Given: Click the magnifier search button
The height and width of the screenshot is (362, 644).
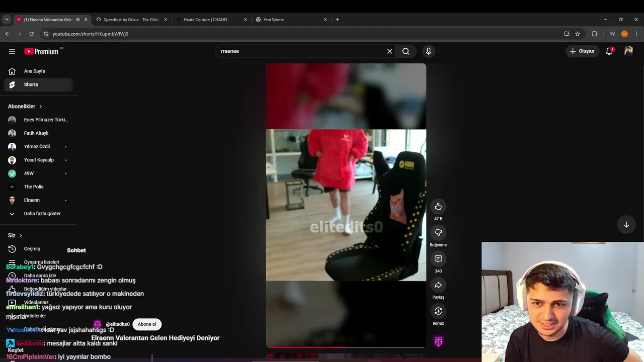Looking at the screenshot, I should click(406, 51).
